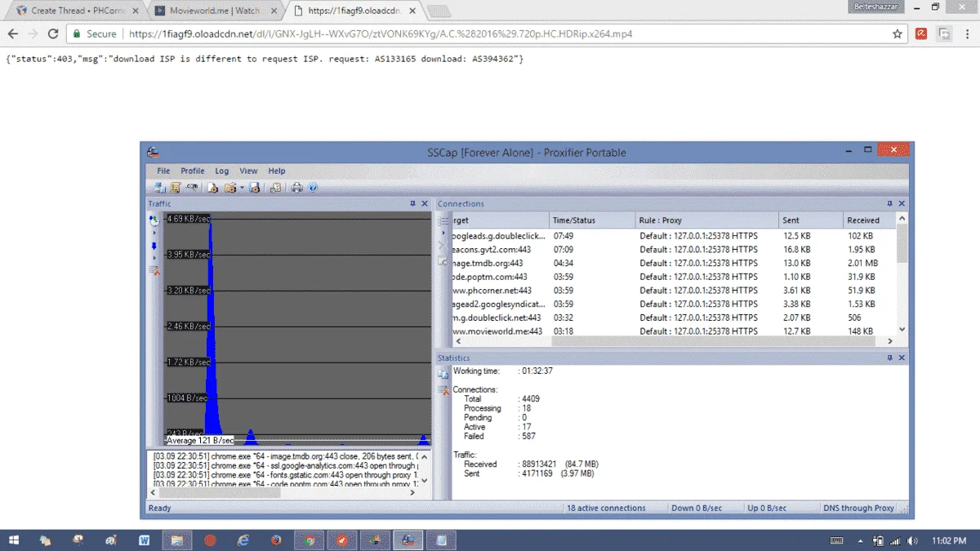
Task: Click the Chrome new tab button
Action: pyautogui.click(x=439, y=11)
